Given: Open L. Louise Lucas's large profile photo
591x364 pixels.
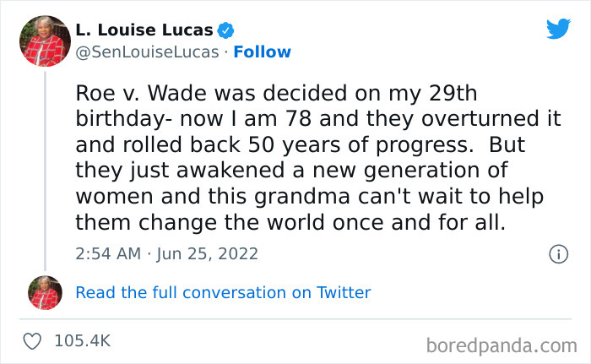Looking at the screenshot, I should 45,41.
